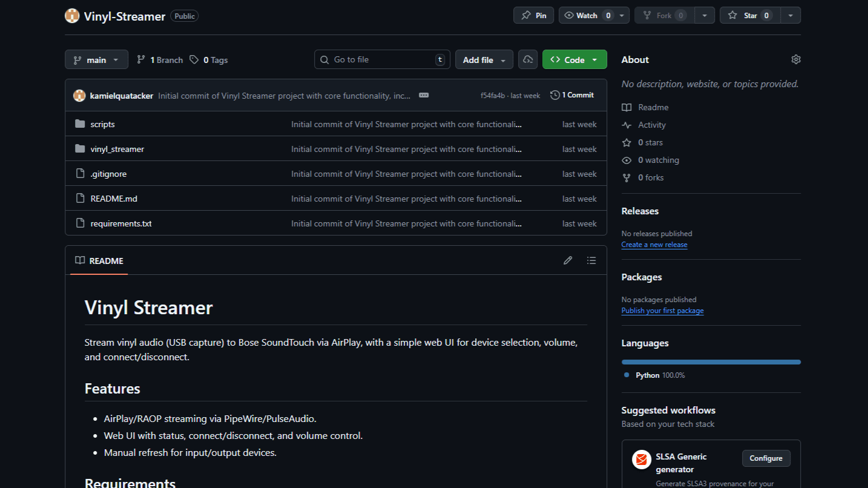Click the Python language bar
The width and height of the screenshot is (868, 488).
[x=711, y=362]
